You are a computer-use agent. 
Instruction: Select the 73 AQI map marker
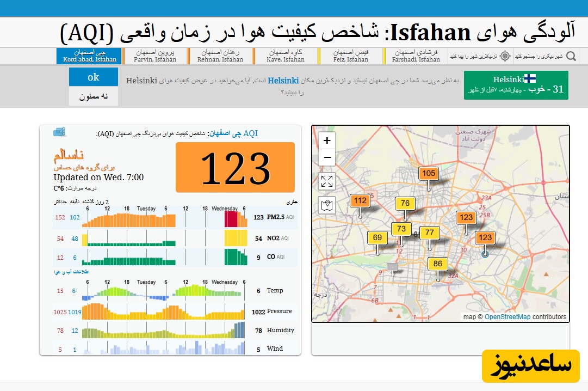[x=401, y=229]
